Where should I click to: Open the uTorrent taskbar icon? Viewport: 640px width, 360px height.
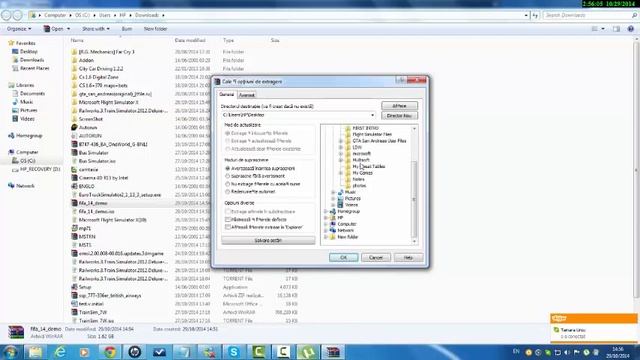click(308, 351)
